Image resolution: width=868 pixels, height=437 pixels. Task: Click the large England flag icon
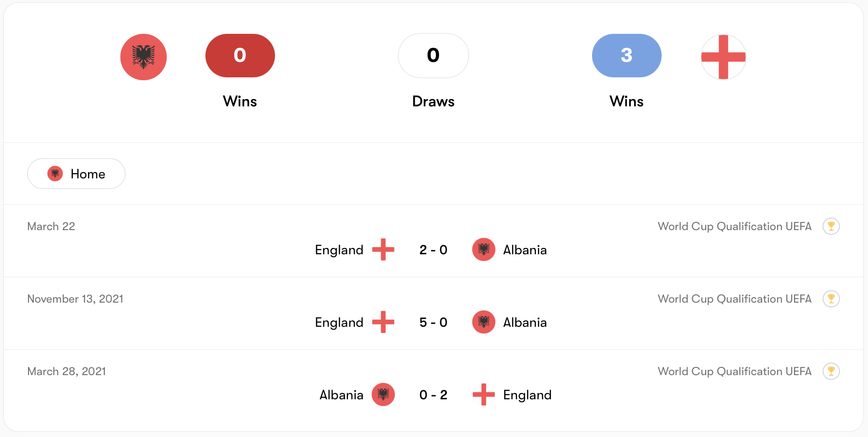(723, 57)
